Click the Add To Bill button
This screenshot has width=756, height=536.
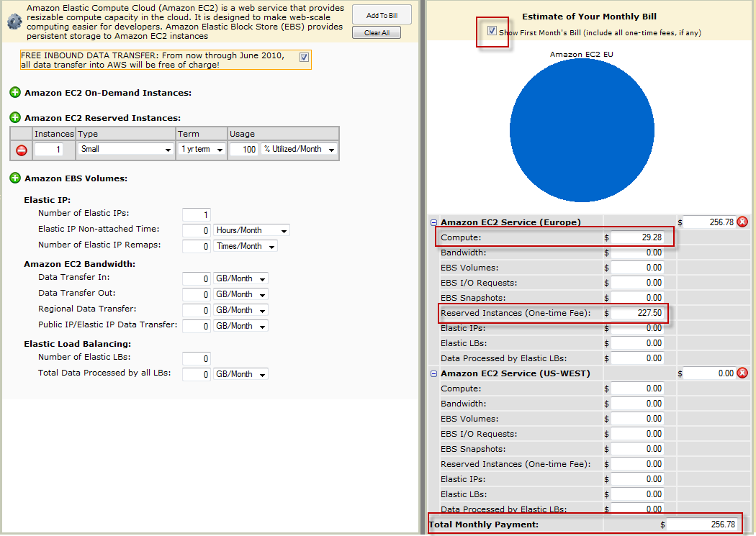(382, 15)
